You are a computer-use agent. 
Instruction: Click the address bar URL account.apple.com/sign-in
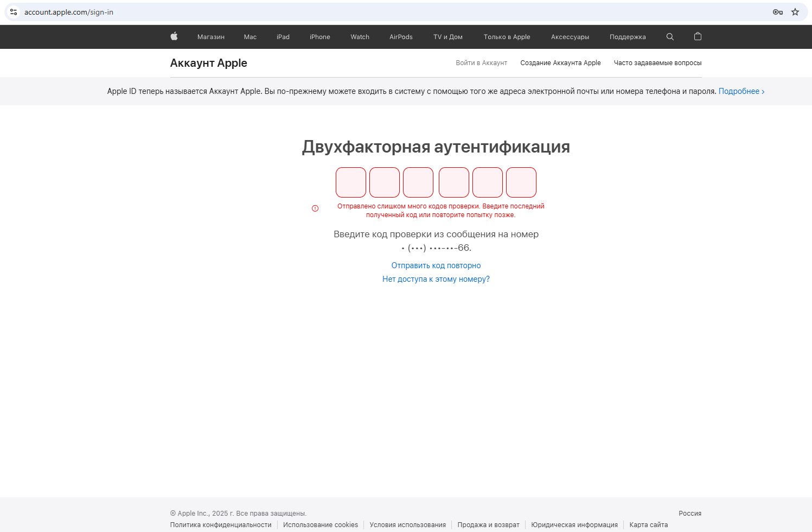click(69, 12)
